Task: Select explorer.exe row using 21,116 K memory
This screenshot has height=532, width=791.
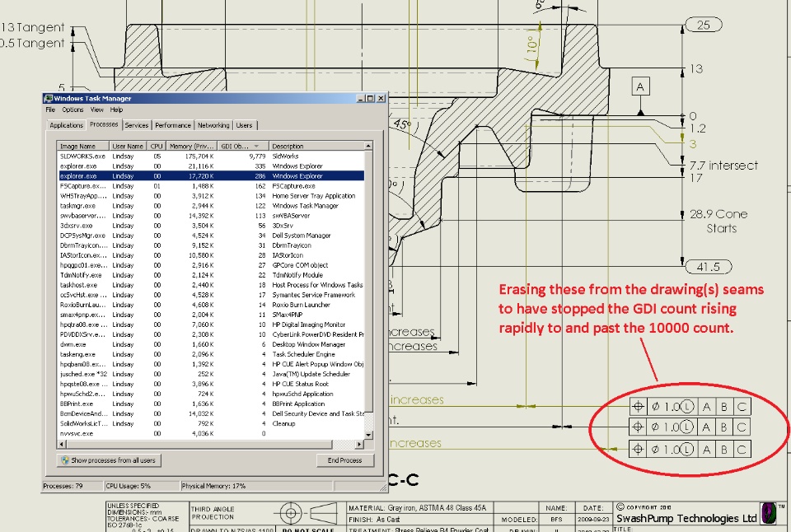Action: click(x=210, y=166)
